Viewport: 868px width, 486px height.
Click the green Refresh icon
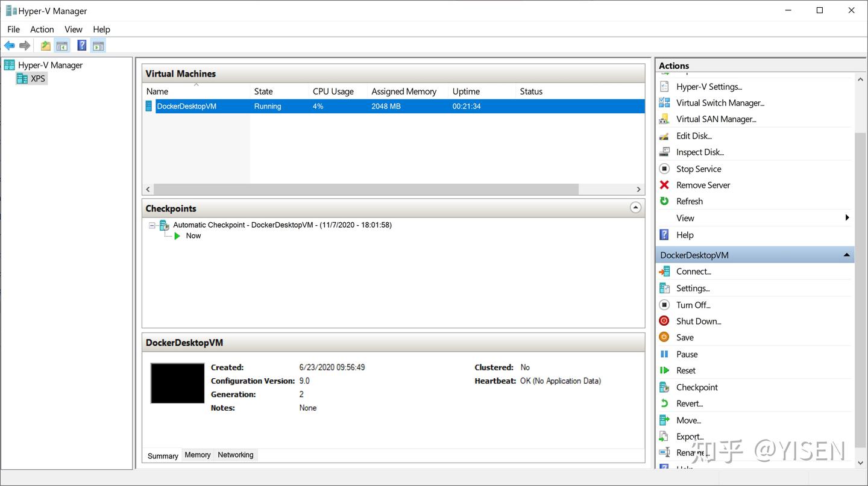click(664, 201)
